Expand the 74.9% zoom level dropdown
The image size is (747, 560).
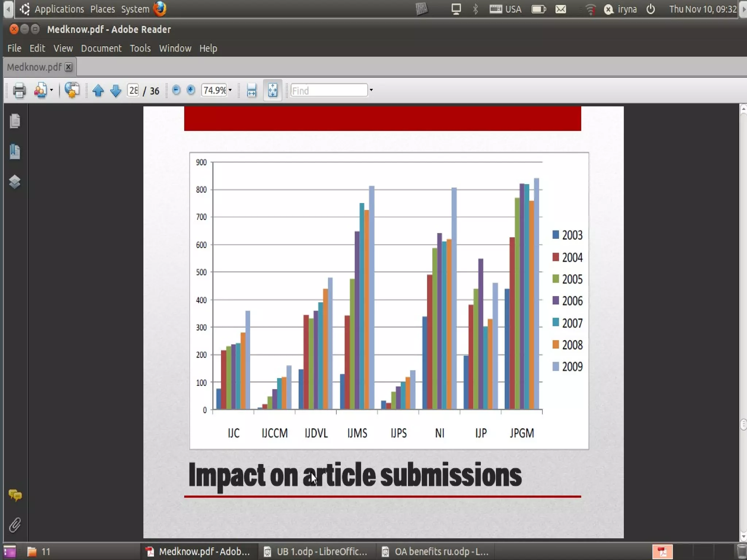coord(230,90)
